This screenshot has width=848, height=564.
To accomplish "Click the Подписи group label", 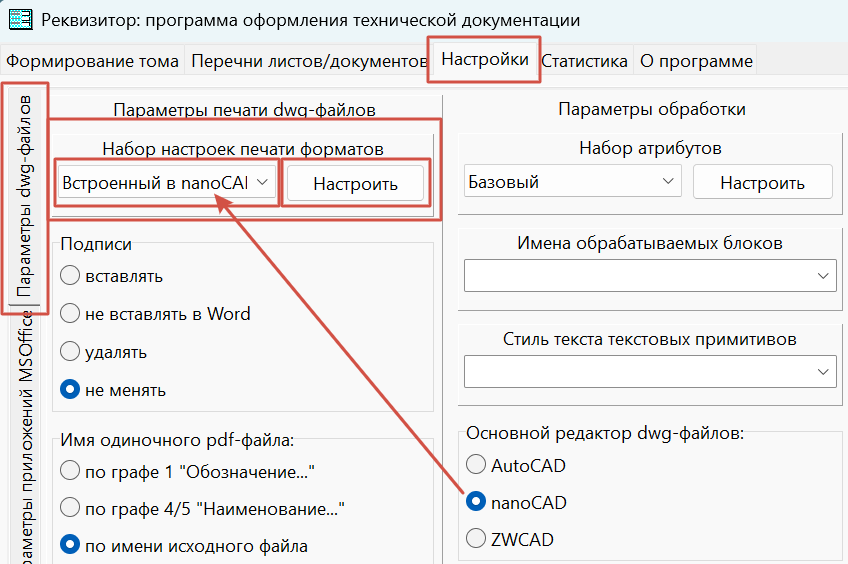I will click(x=96, y=243).
